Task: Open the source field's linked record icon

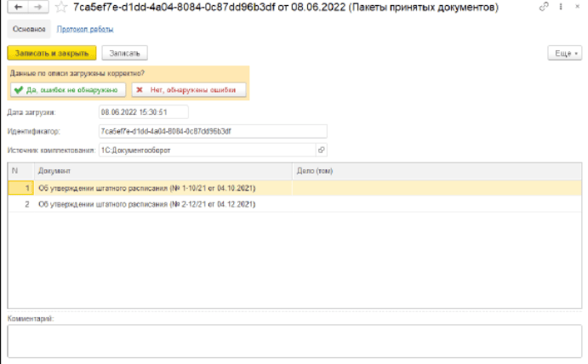Action: 321,150
